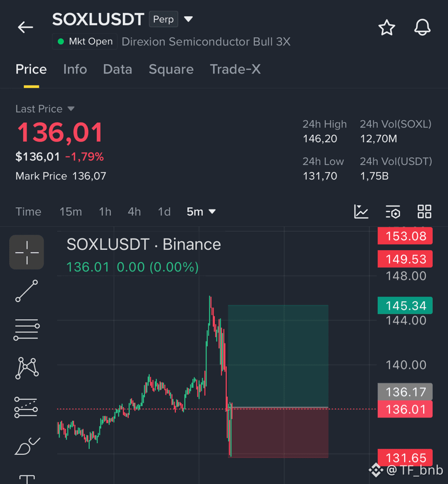Image resolution: width=448 pixels, height=484 pixels.
Task: Select the 15m timeframe
Action: coord(71,212)
